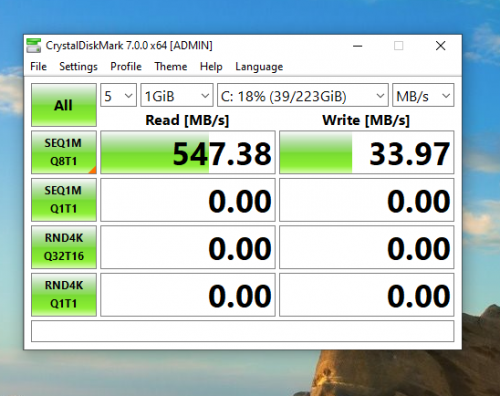
Task: Click the SEQ1M Q8T1 read result 547.38
Action: pos(188,152)
